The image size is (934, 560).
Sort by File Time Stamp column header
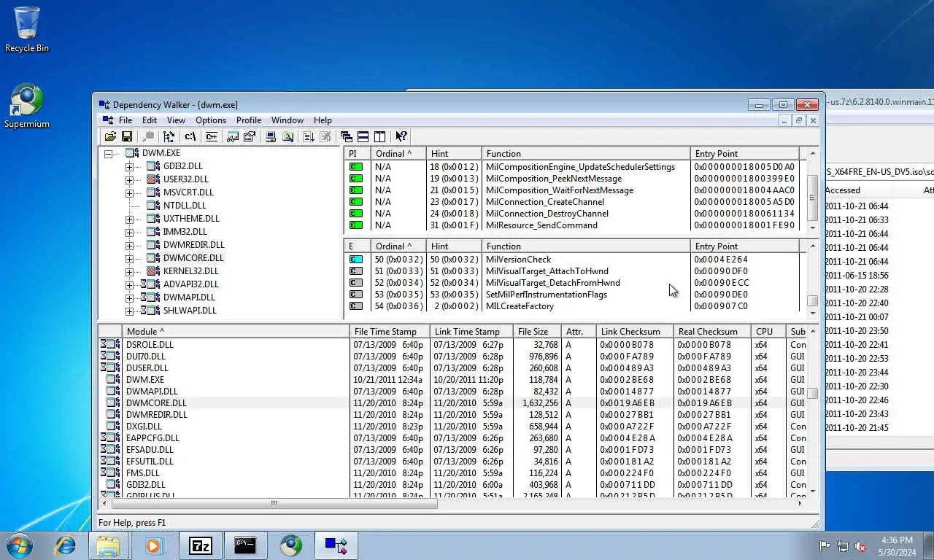[389, 332]
